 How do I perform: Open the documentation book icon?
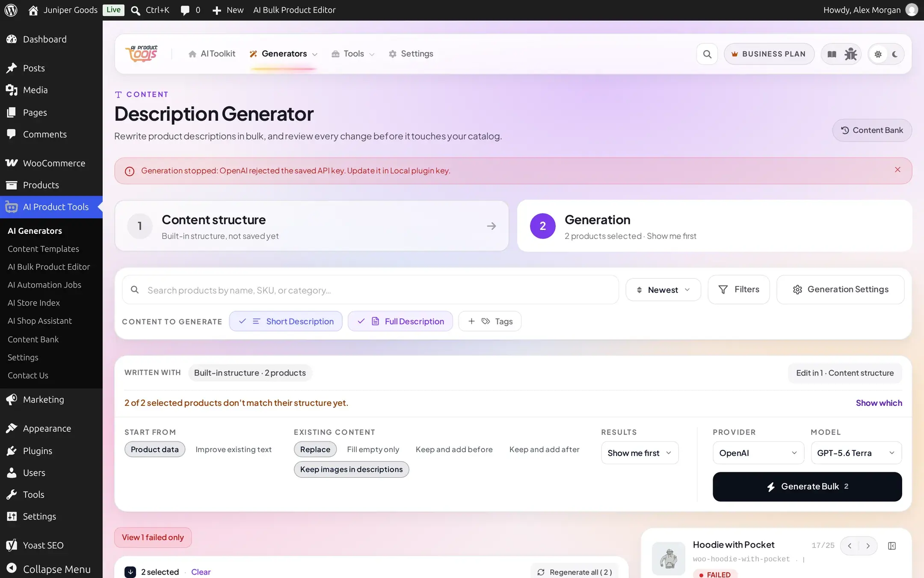click(832, 54)
